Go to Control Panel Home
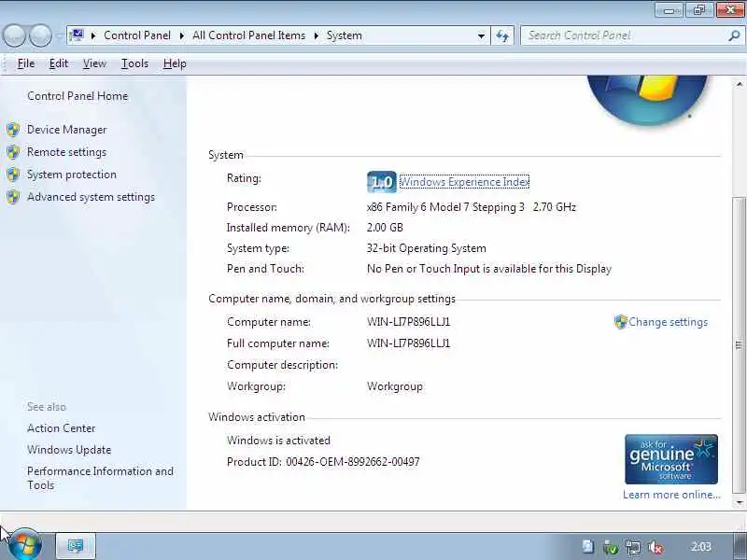Image resolution: width=747 pixels, height=560 pixels. [x=78, y=96]
